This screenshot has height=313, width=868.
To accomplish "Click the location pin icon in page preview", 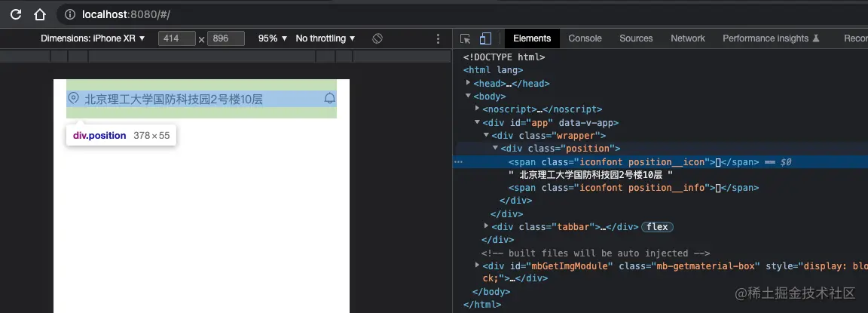I will click(73, 98).
